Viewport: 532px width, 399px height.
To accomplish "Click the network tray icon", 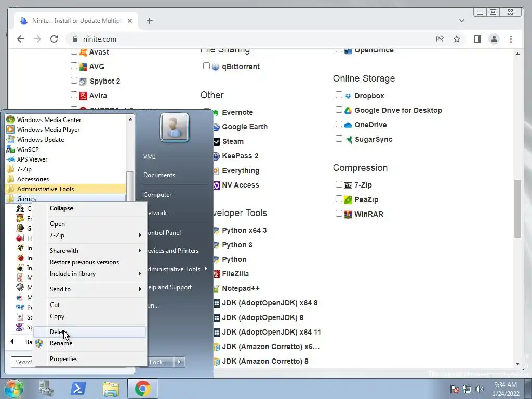I will click(x=467, y=389).
